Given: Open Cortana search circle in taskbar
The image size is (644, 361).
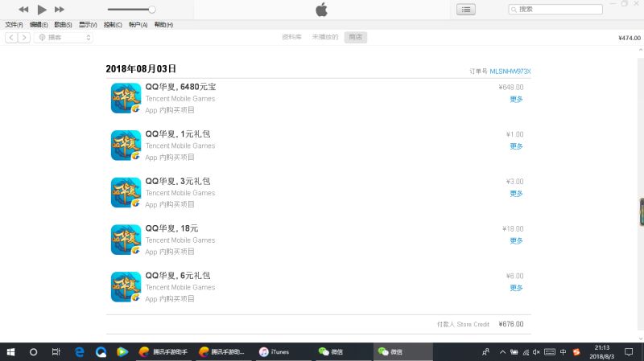Looking at the screenshot, I should pyautogui.click(x=33, y=352).
